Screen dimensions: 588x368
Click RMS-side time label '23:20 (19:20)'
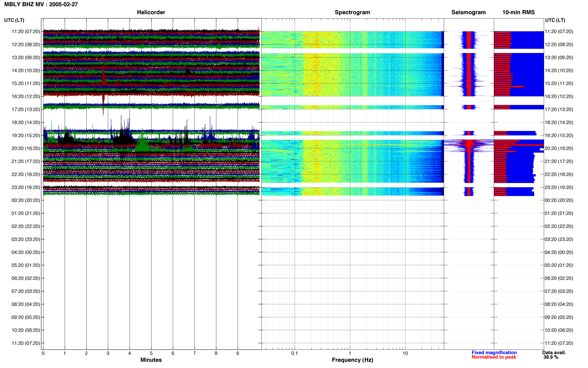click(559, 187)
